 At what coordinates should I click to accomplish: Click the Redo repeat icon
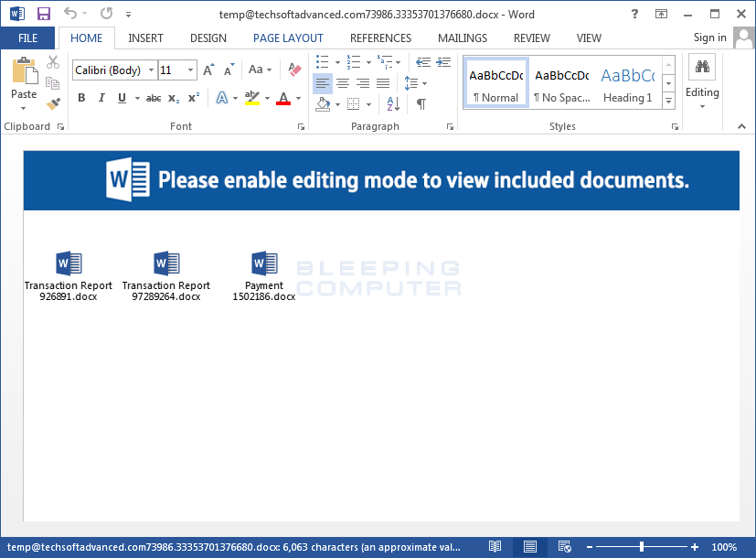(x=106, y=14)
